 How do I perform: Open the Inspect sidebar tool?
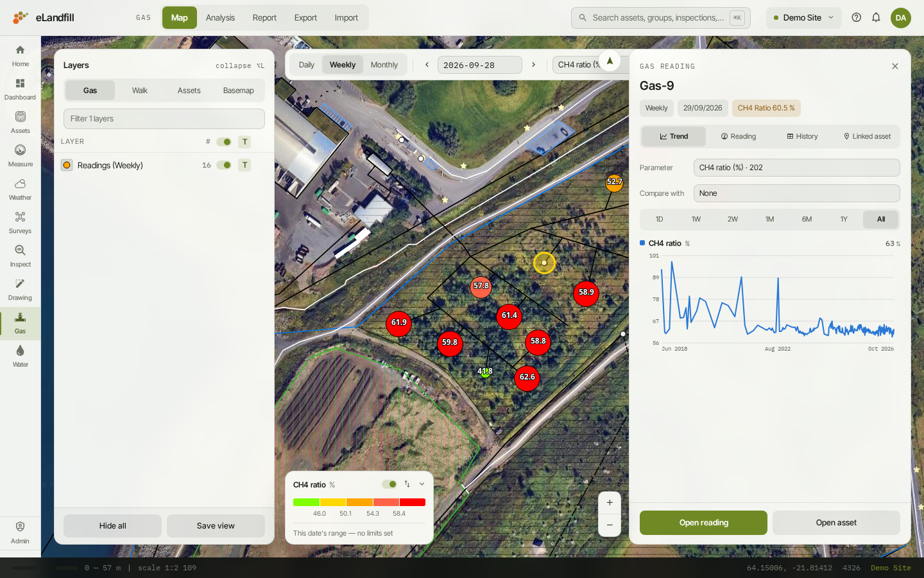(20, 256)
